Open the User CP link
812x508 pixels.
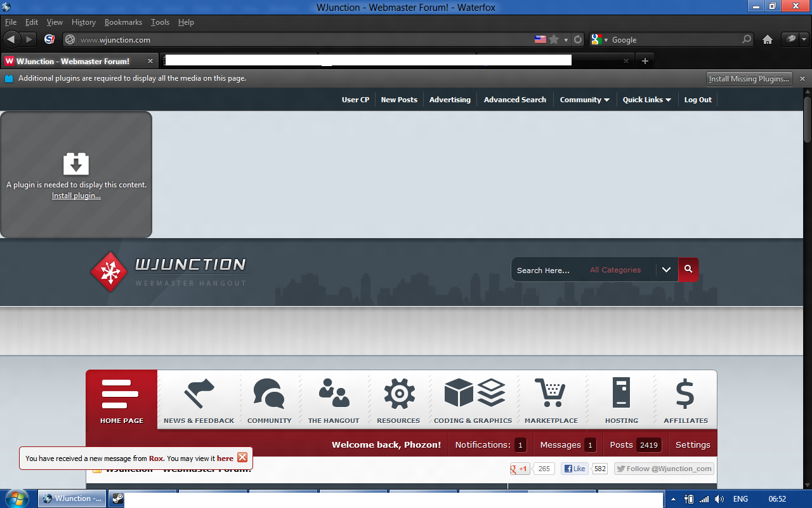(x=355, y=100)
